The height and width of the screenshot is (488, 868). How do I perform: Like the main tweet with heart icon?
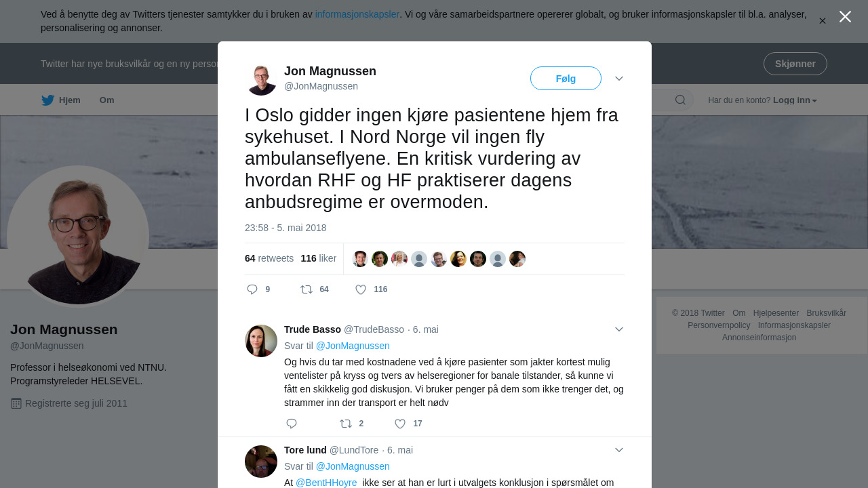(x=361, y=289)
